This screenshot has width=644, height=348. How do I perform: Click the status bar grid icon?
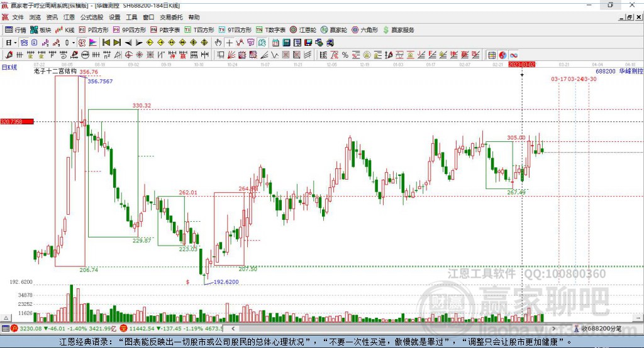5,329
